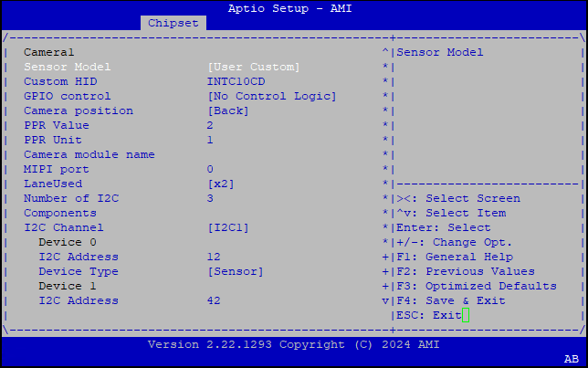The width and height of the screenshot is (588, 368).
Task: Select the LaneUsed setting
Action: pyautogui.click(x=53, y=184)
